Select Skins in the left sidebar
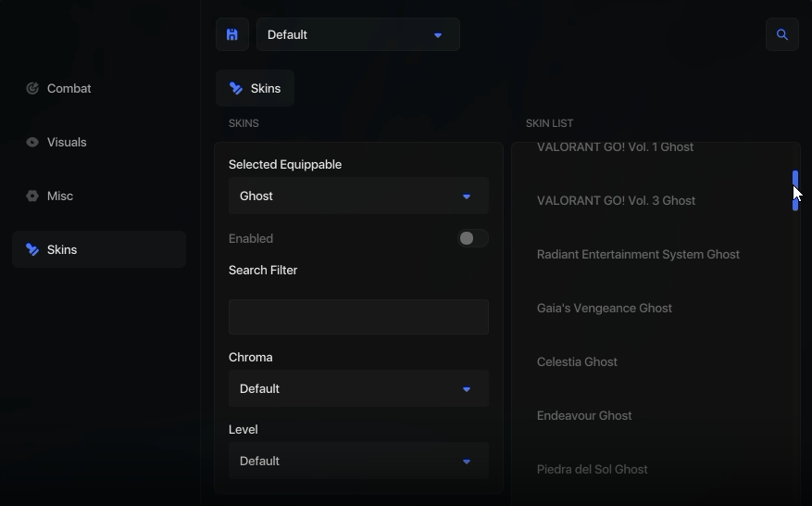 coord(99,249)
